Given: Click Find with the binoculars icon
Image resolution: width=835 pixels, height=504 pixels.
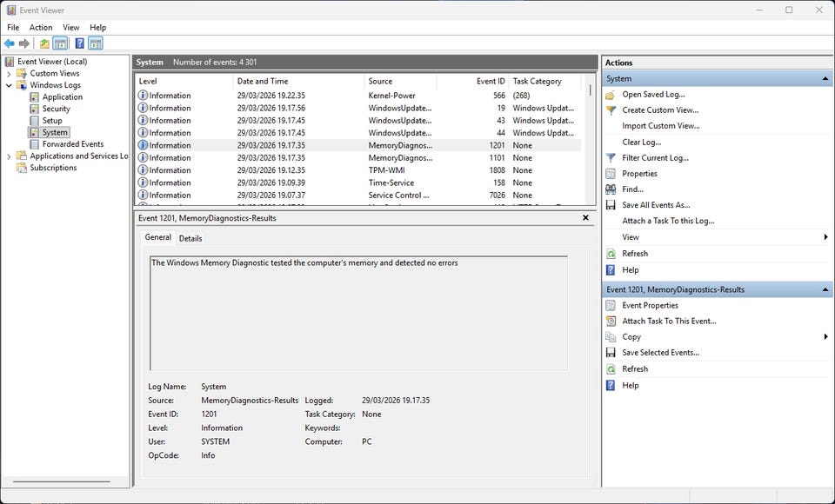Looking at the screenshot, I should pyautogui.click(x=632, y=189).
